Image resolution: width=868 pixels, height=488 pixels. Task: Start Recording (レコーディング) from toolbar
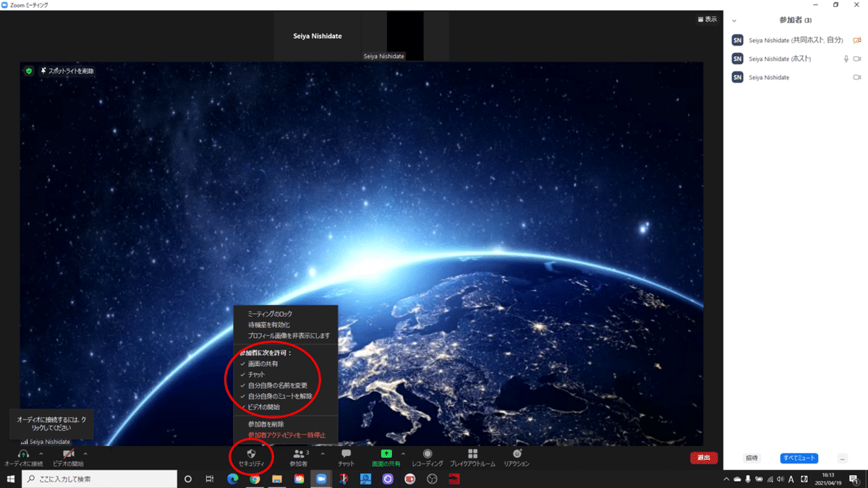[427, 453]
